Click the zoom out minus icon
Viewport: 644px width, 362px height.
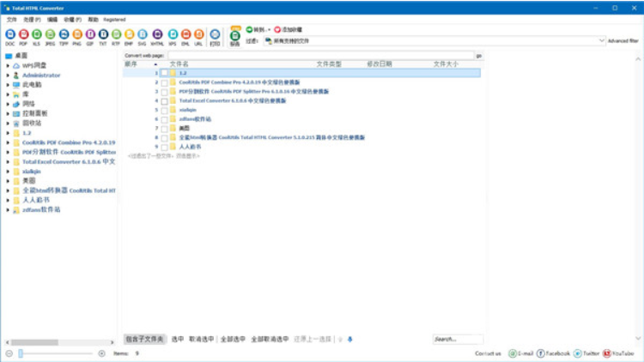9,353
